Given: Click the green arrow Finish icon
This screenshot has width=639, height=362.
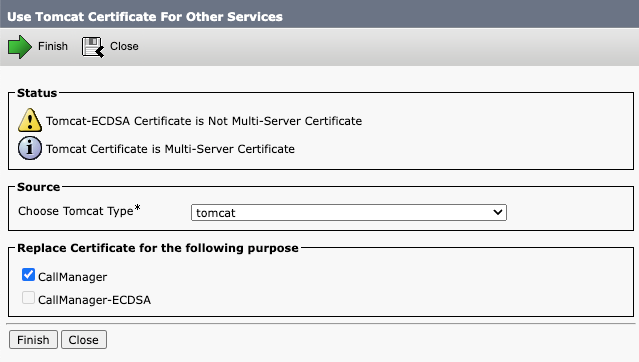Looking at the screenshot, I should click(20, 47).
